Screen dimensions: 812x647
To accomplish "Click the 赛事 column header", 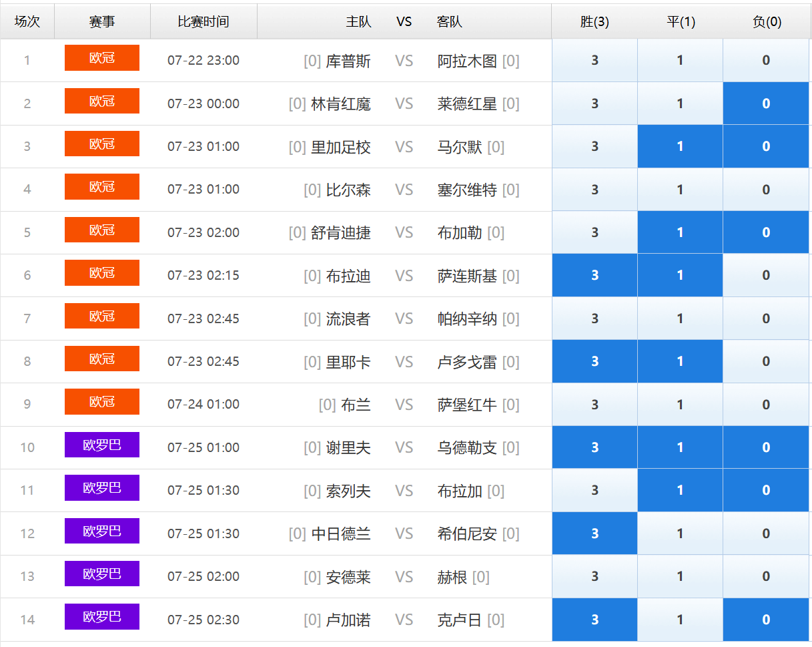I will click(102, 21).
